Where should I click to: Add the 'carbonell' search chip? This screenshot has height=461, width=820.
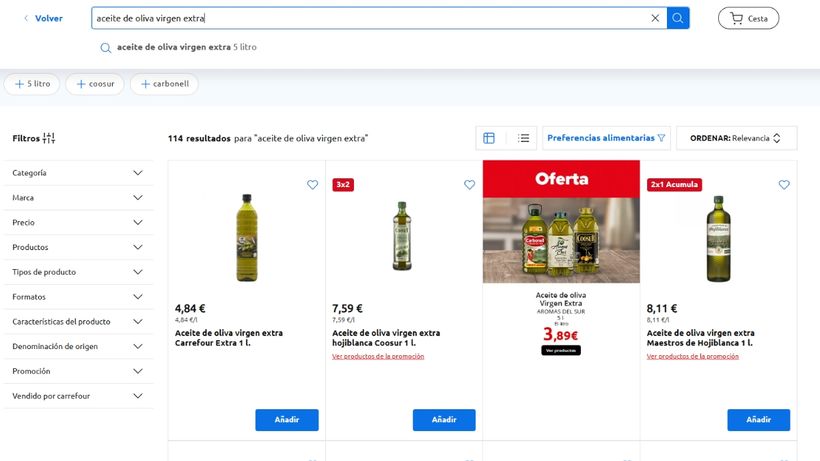[165, 84]
